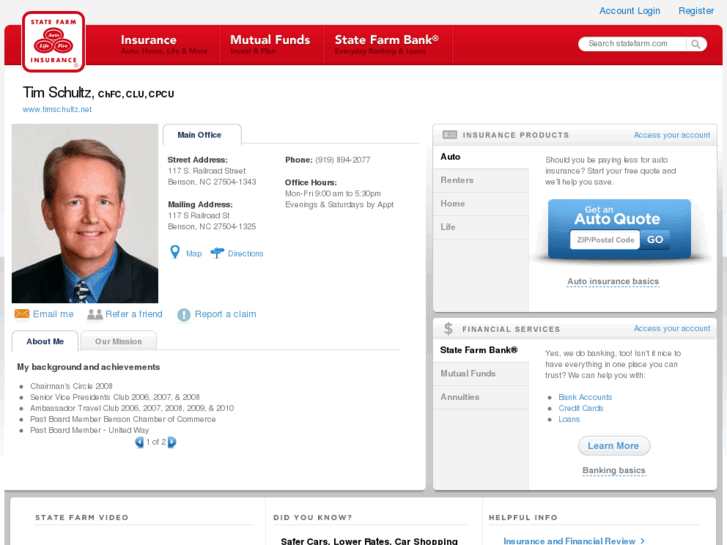Click the 'Chairman's Circle 2008' list item
Screen dimensions: 727x545
point(71,386)
